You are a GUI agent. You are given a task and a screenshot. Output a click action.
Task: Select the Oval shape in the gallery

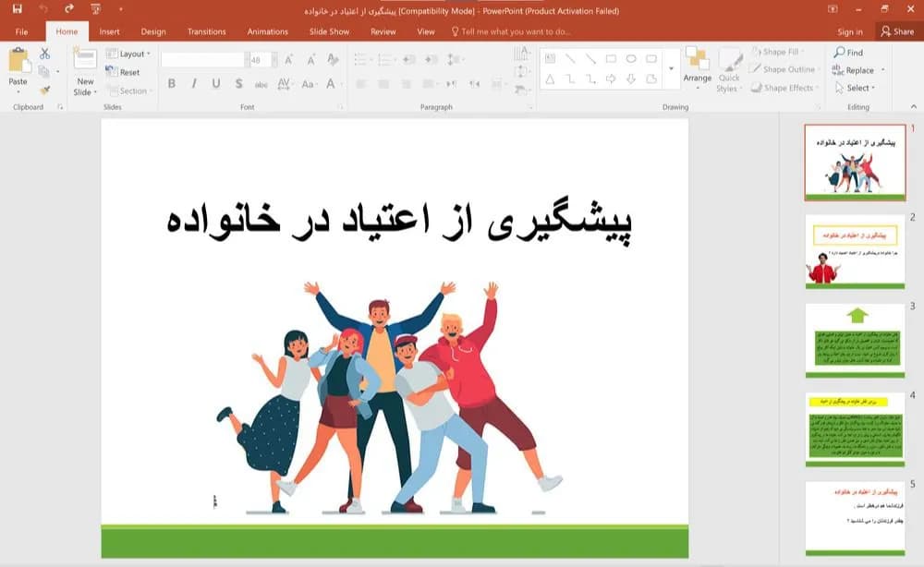click(x=630, y=59)
